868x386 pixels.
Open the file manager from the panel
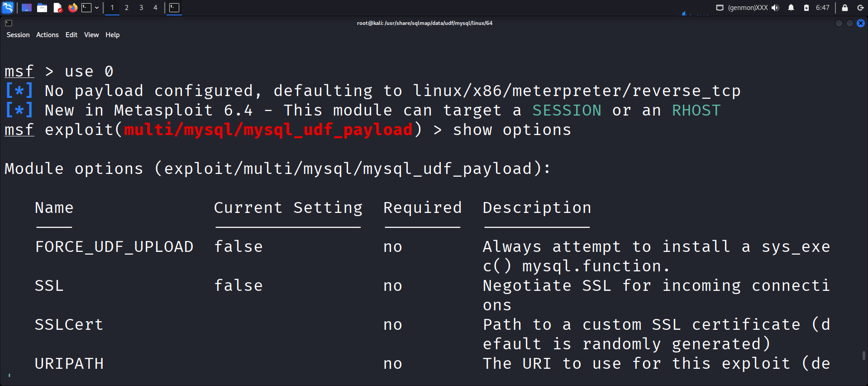(x=42, y=8)
